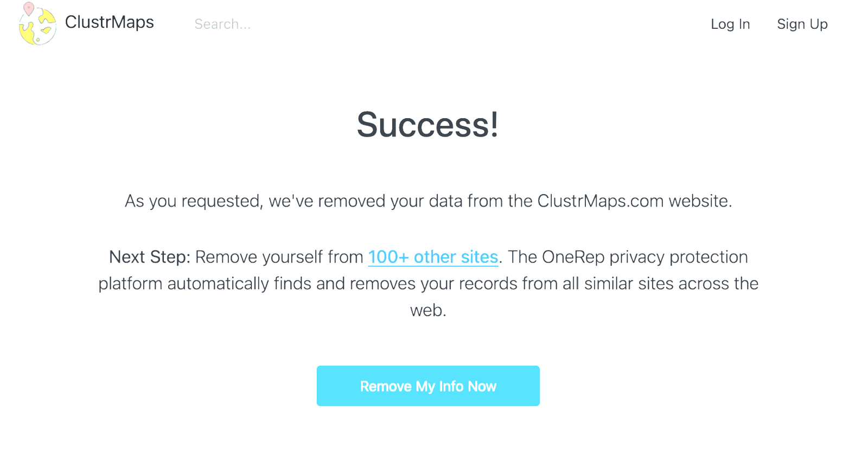Go to the Sign Up page
This screenshot has width=868, height=467.
(x=802, y=24)
